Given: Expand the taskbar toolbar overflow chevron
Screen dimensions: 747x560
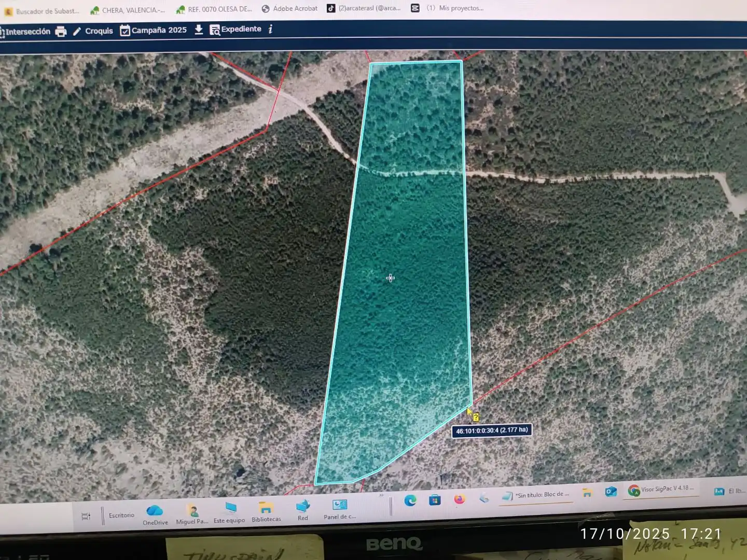Looking at the screenshot, I should pos(382,496).
